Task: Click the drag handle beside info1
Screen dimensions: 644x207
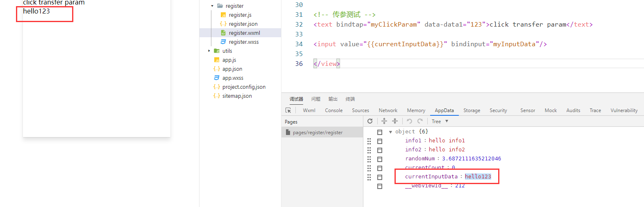Action: pyautogui.click(x=369, y=141)
